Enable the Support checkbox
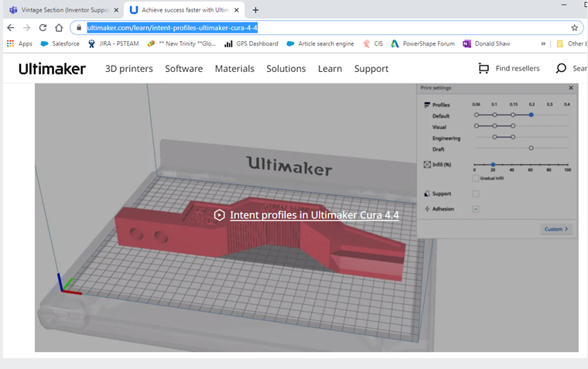Screen dimensions: 588x369 click(x=476, y=194)
